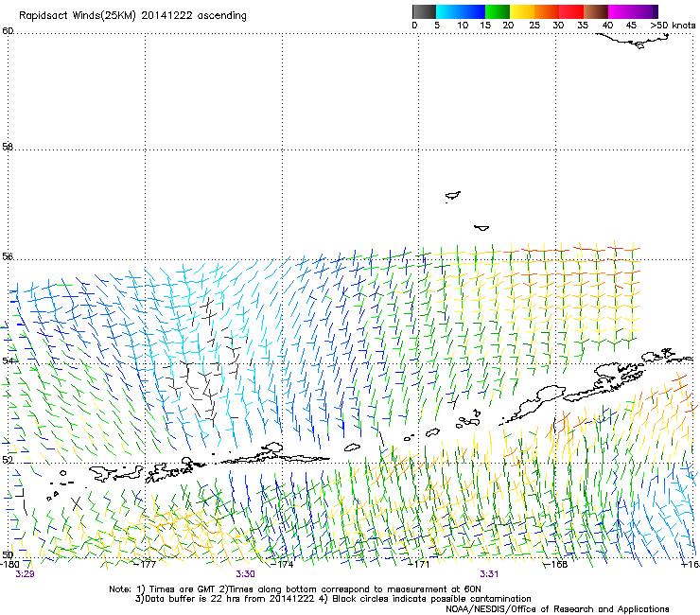Click the latitude label 60 on the left axis
700x615 pixels.
[x=8, y=31]
